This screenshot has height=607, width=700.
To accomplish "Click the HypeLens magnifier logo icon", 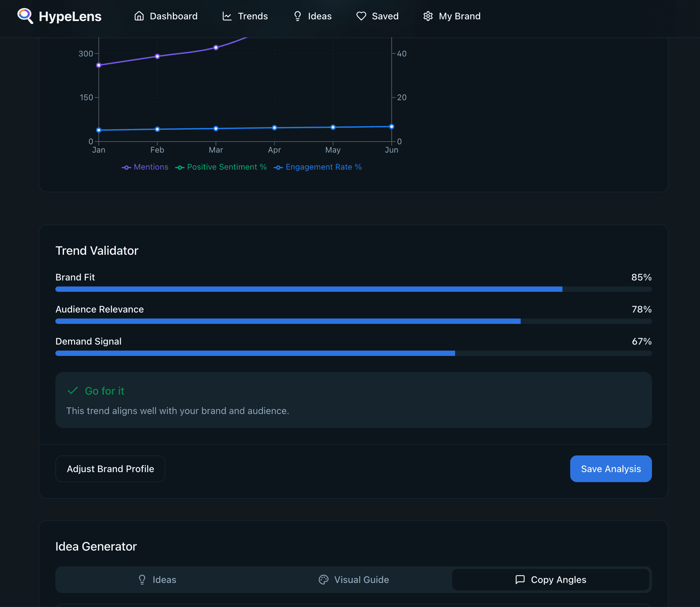I will click(25, 16).
